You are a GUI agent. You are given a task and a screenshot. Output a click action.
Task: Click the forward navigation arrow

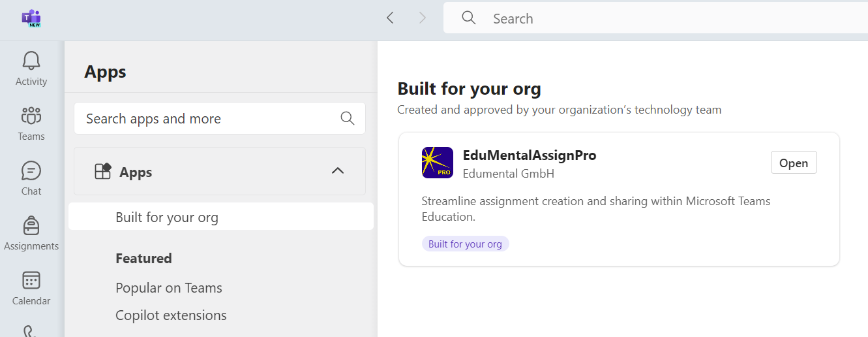click(422, 18)
